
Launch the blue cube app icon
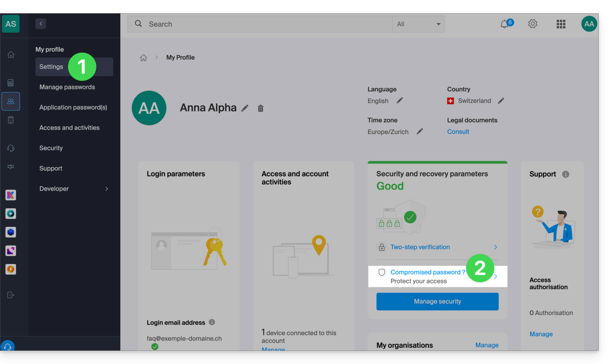coord(11,232)
